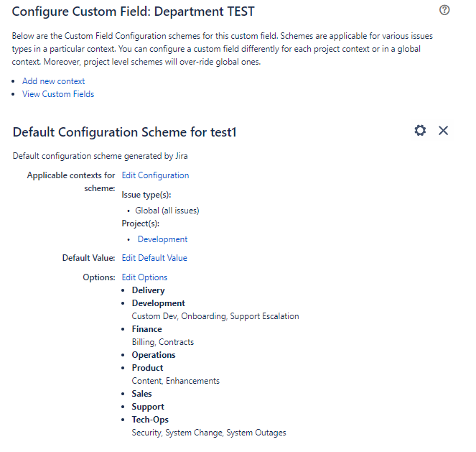Screen dimensions: 476x452
Task: Select the Support option entry
Action: coord(148,407)
